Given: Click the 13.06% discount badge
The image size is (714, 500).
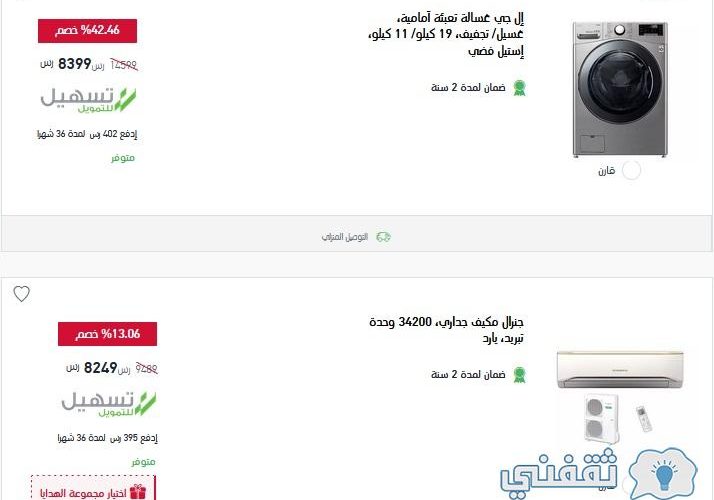Looking at the screenshot, I should 107,334.
